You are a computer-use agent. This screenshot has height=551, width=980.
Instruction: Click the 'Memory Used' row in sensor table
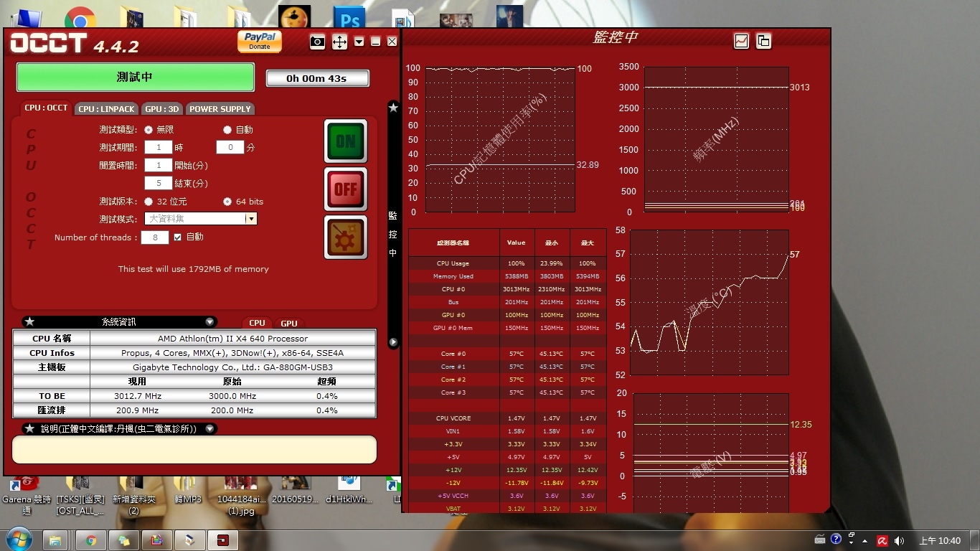click(507, 276)
